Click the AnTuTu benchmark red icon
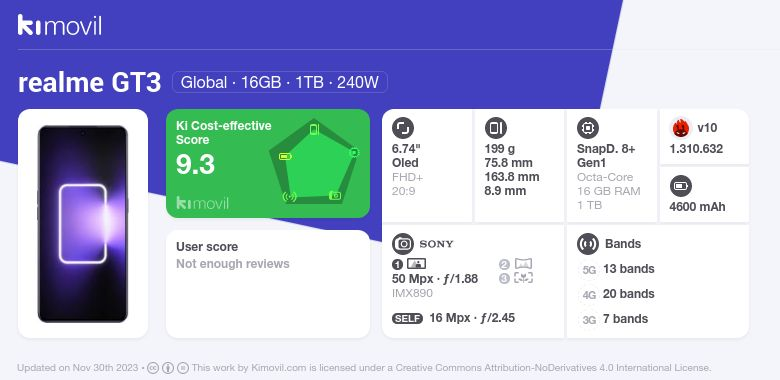Screen dimensions: 780x380 [681, 128]
